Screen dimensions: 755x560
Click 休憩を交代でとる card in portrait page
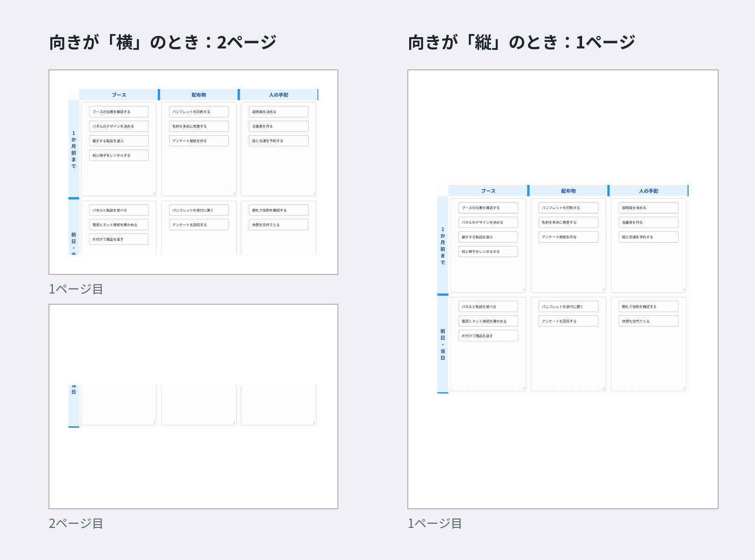[649, 321]
